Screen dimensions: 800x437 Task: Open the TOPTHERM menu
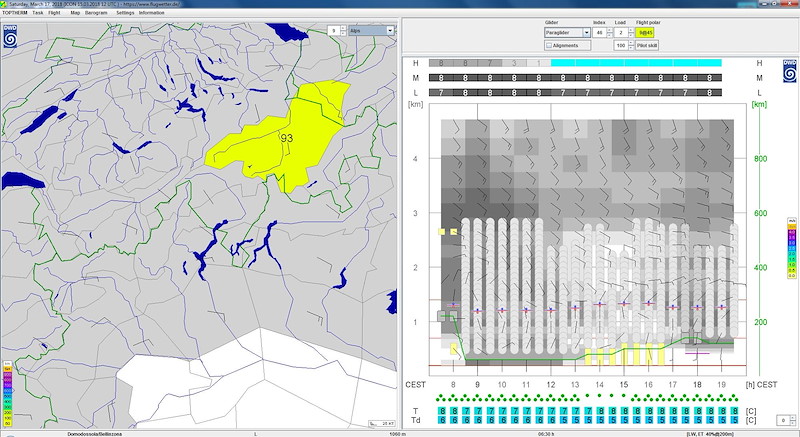tap(15, 13)
